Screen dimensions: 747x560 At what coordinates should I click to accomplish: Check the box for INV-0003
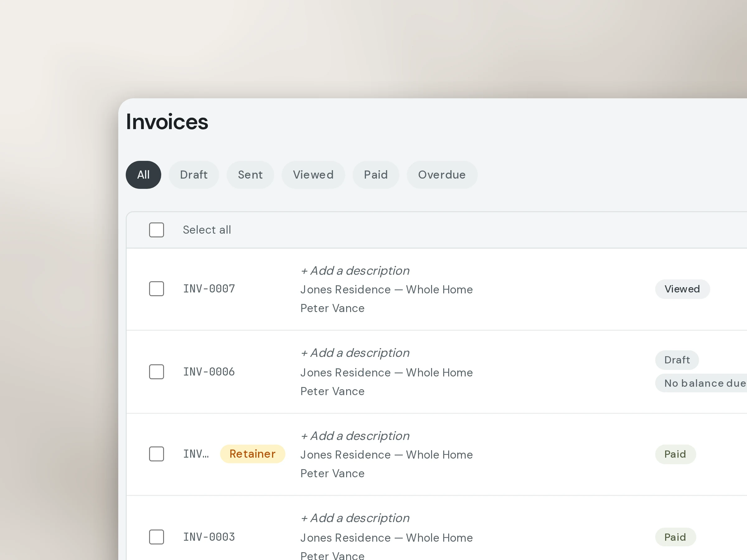coord(156,537)
